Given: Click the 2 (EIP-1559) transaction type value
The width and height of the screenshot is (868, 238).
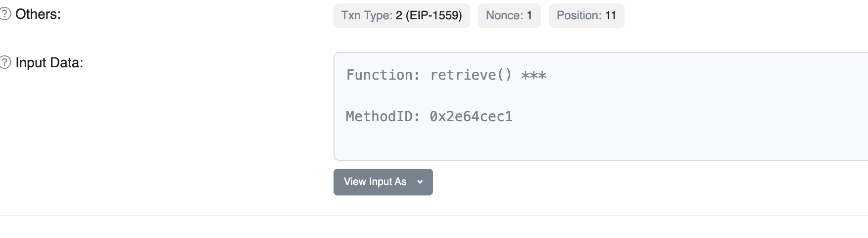Looking at the screenshot, I should [x=429, y=16].
